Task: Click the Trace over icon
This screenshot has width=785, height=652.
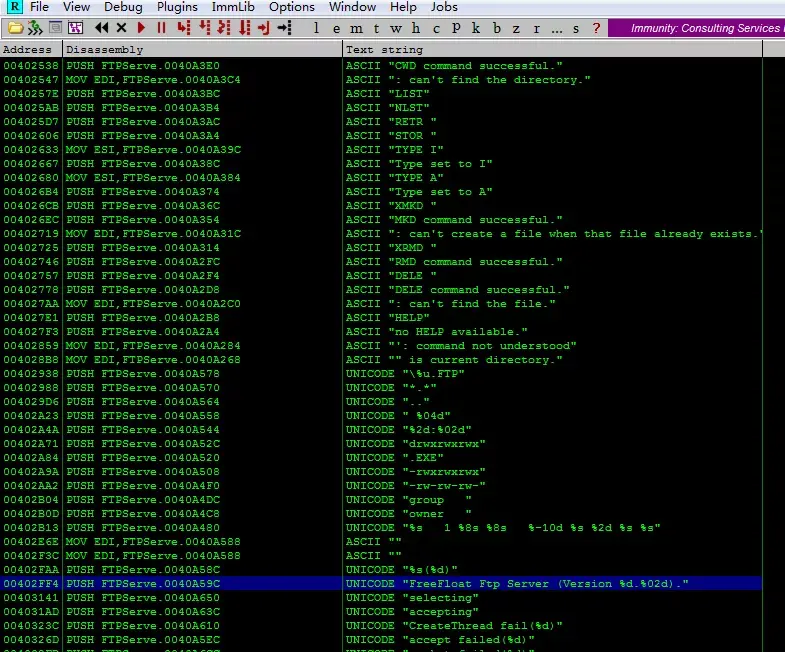Action: pyautogui.click(x=244, y=28)
